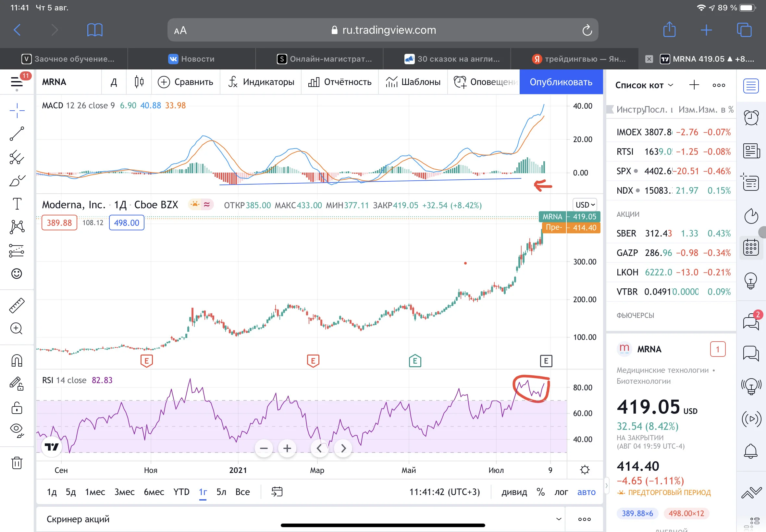Click the 'Опубликовать' button
This screenshot has width=766, height=532.
pyautogui.click(x=561, y=82)
